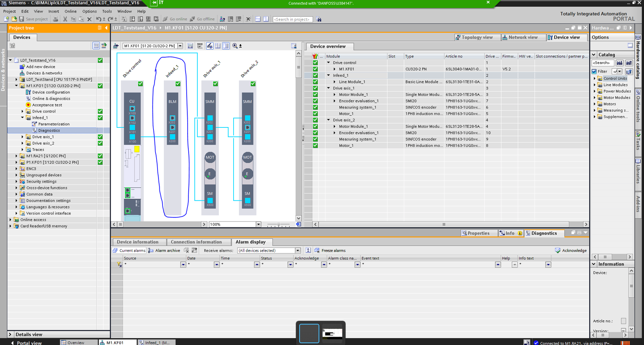Click the Go online toolbar icon
This screenshot has height=345, width=644.
point(165,19)
